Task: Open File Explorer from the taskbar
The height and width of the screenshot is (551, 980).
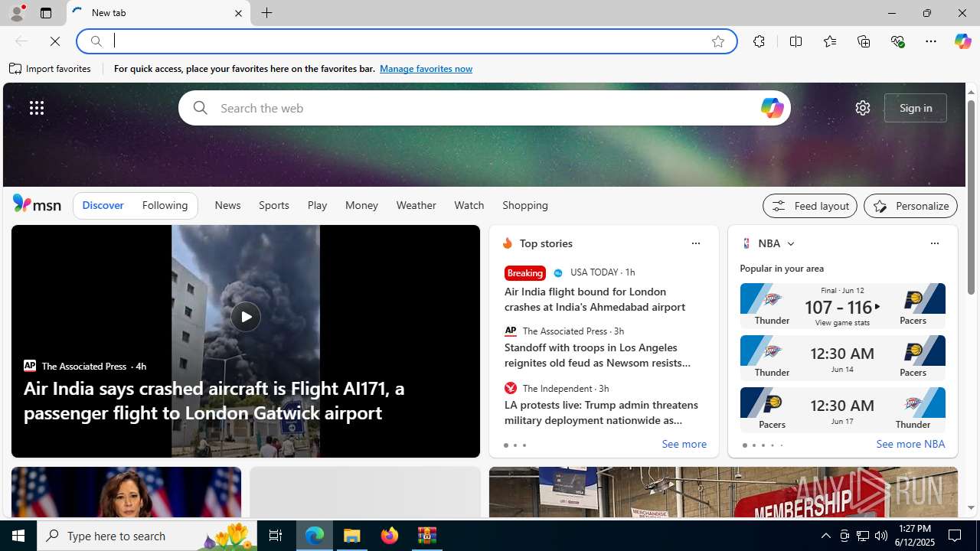Action: pyautogui.click(x=352, y=536)
